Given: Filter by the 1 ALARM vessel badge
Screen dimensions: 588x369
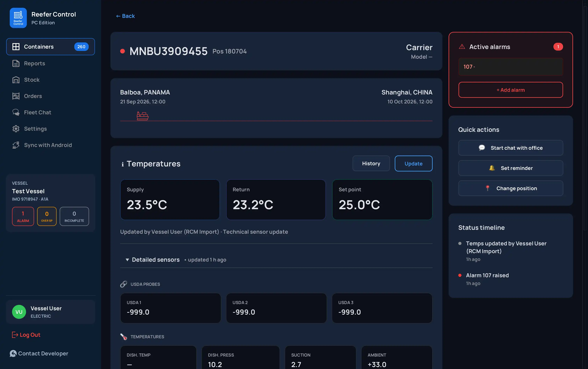Looking at the screenshot, I should click(x=23, y=216).
